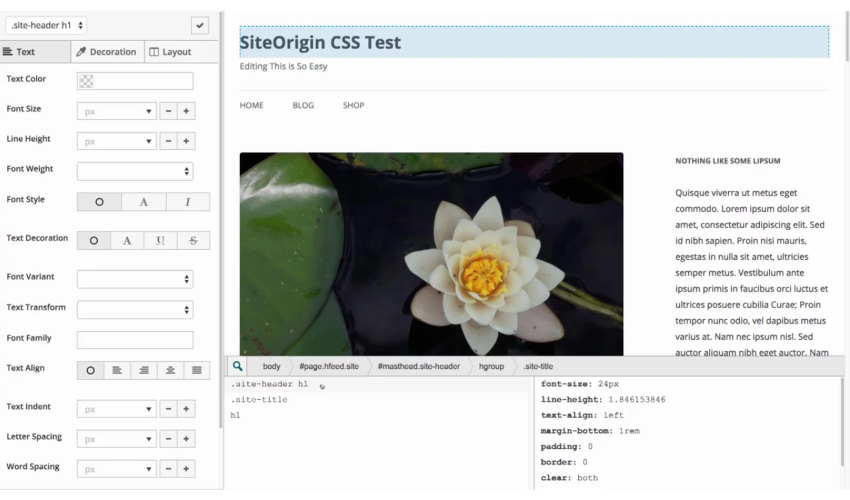
Task: Click the water lily featured image
Action: coord(432,254)
